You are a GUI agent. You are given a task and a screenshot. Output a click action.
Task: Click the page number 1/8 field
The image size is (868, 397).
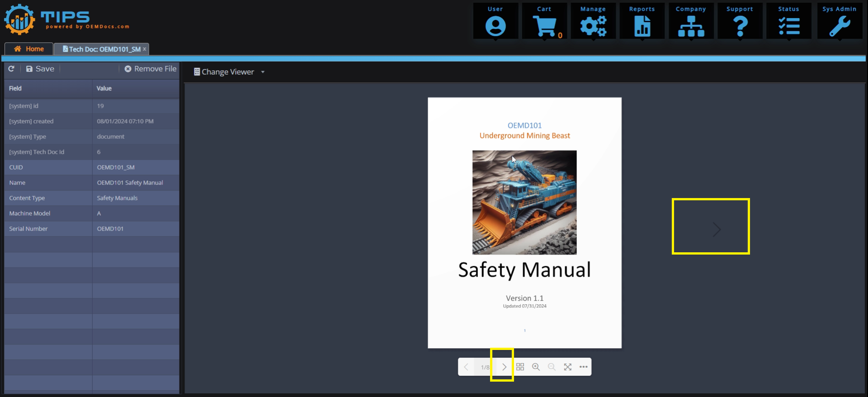pos(485,367)
